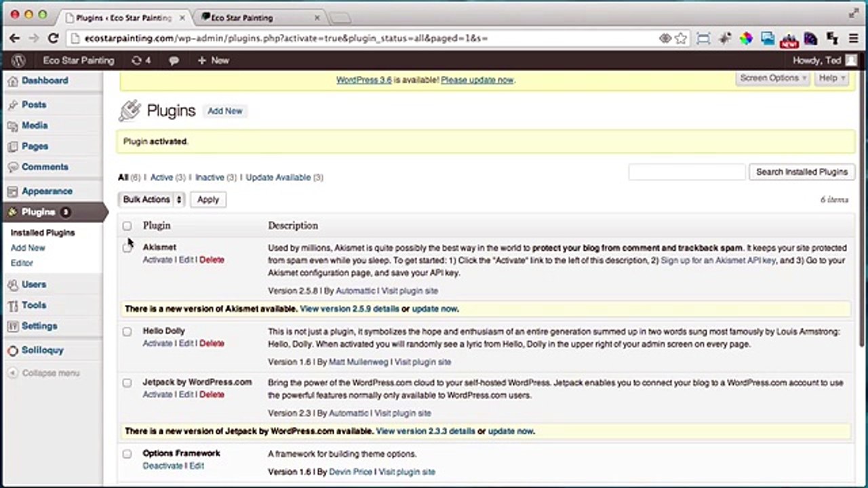Open the Matt Mullenweg author link
The image size is (868, 488).
(x=359, y=362)
